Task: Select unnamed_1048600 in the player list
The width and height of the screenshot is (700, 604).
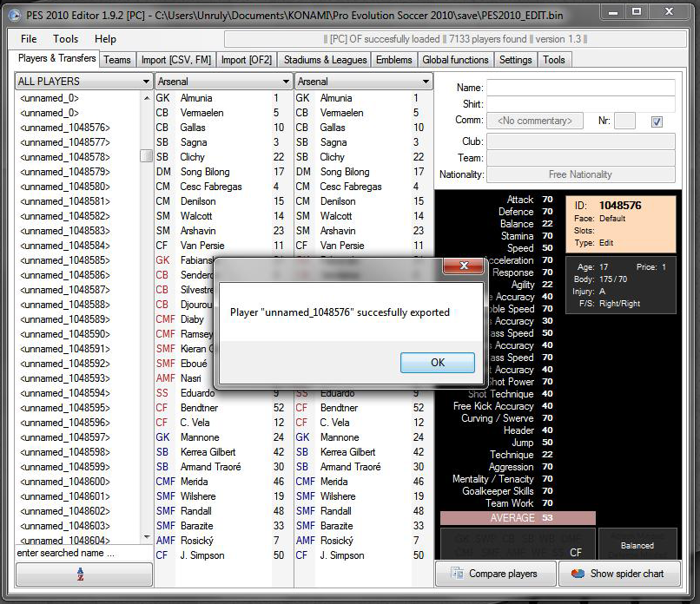Action: (x=65, y=482)
